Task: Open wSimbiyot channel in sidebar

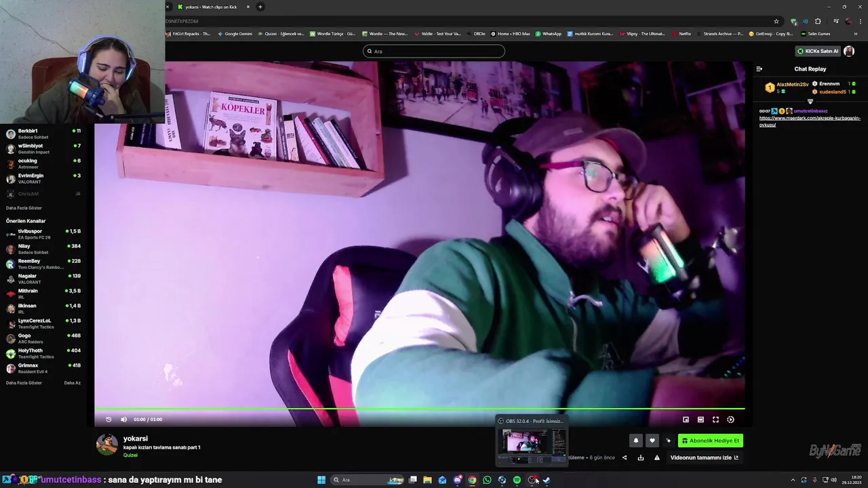Action: tap(43, 148)
